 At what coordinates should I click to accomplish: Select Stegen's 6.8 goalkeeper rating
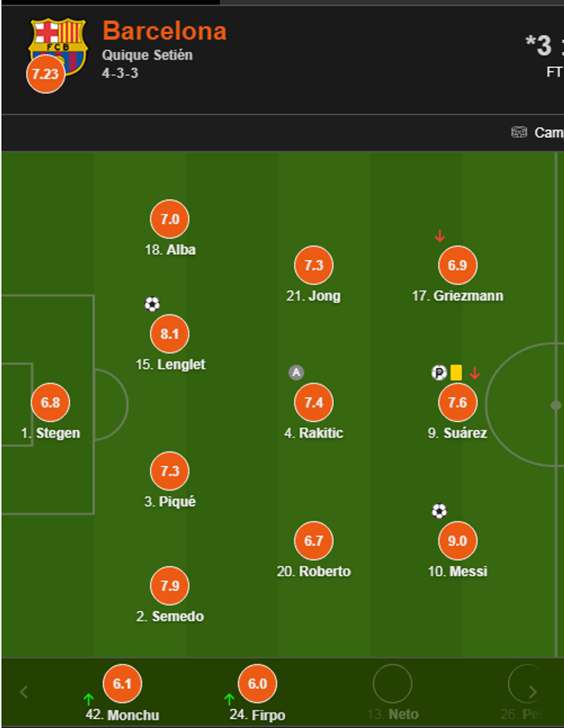[51, 403]
